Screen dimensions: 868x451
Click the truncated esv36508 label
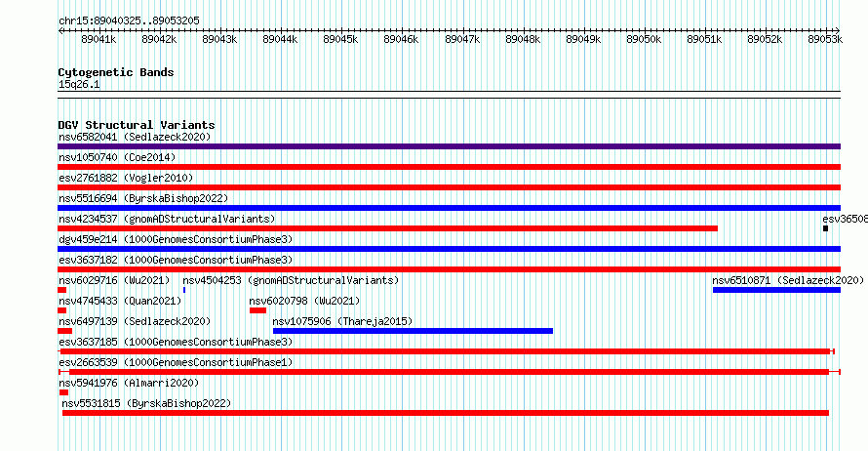(x=846, y=219)
